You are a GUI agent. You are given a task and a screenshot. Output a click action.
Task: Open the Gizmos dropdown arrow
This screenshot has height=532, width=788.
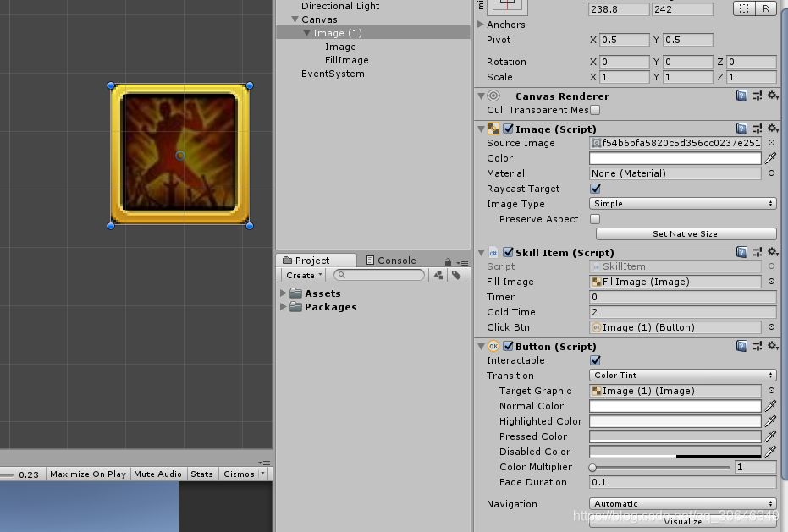263,474
